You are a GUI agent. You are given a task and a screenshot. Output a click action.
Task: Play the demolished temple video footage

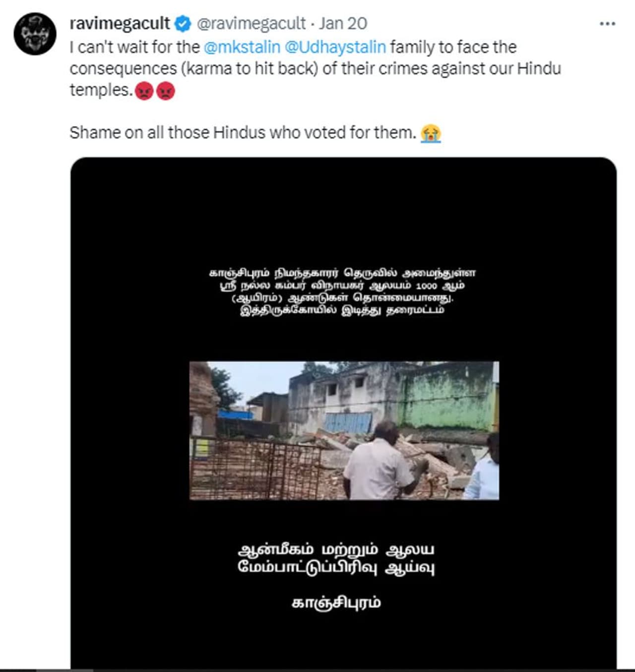click(x=344, y=430)
